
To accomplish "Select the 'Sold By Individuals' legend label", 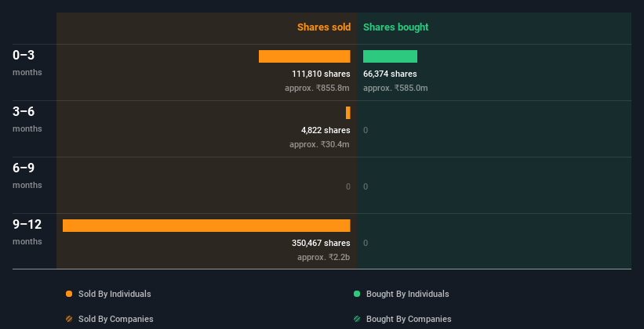I will click(x=115, y=294).
